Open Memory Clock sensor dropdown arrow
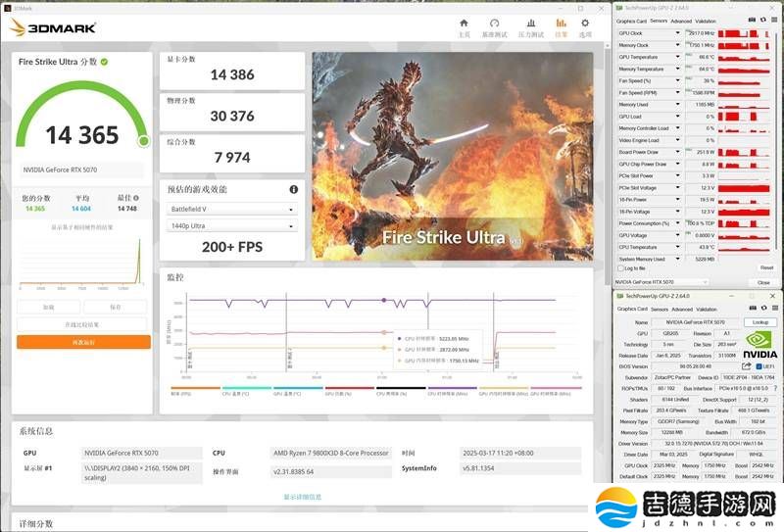The image size is (784, 532). (677, 45)
